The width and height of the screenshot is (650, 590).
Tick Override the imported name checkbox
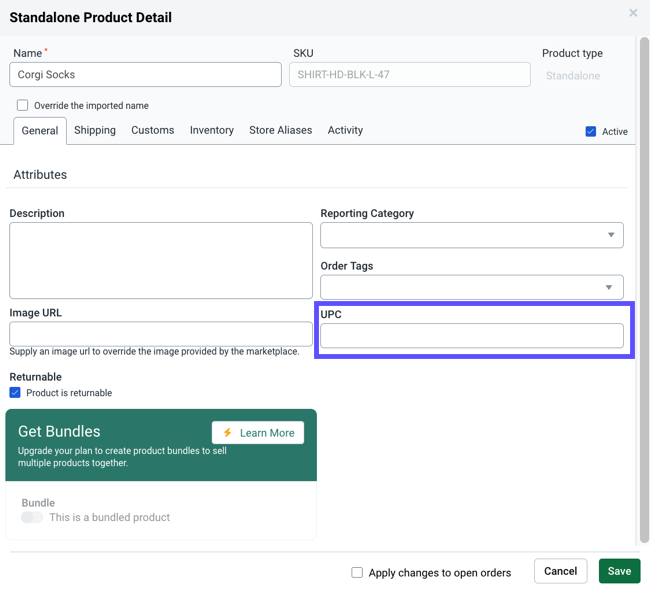(x=22, y=105)
